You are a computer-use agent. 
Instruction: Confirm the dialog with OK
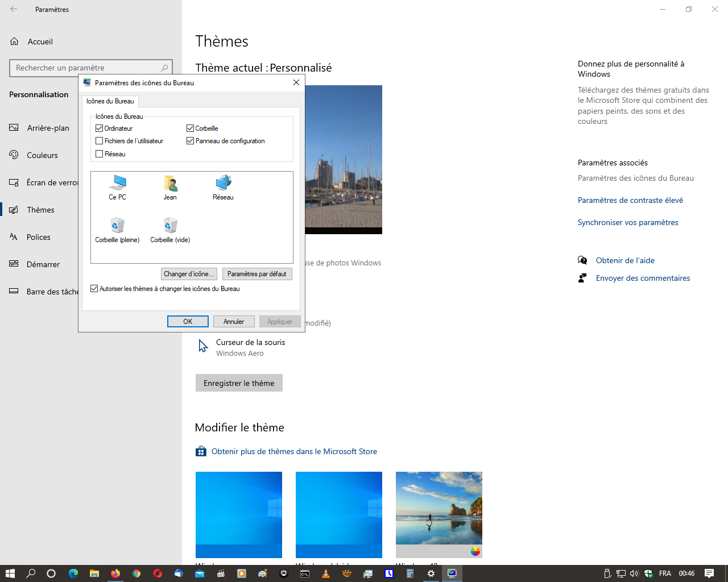[x=188, y=322]
